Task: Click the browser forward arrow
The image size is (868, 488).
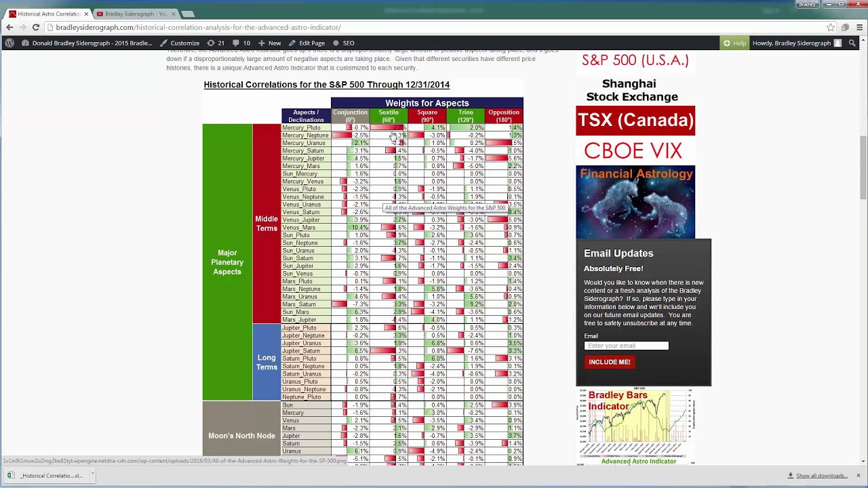Action: coord(22,27)
